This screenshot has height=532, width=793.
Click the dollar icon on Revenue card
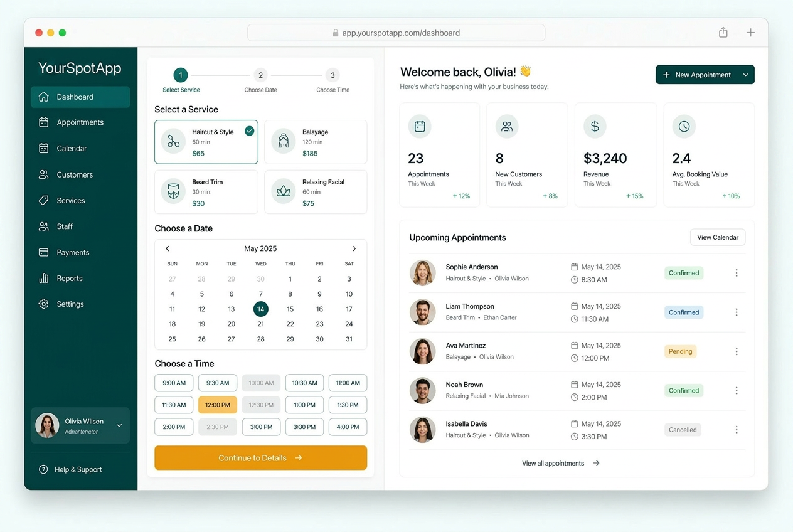595,127
